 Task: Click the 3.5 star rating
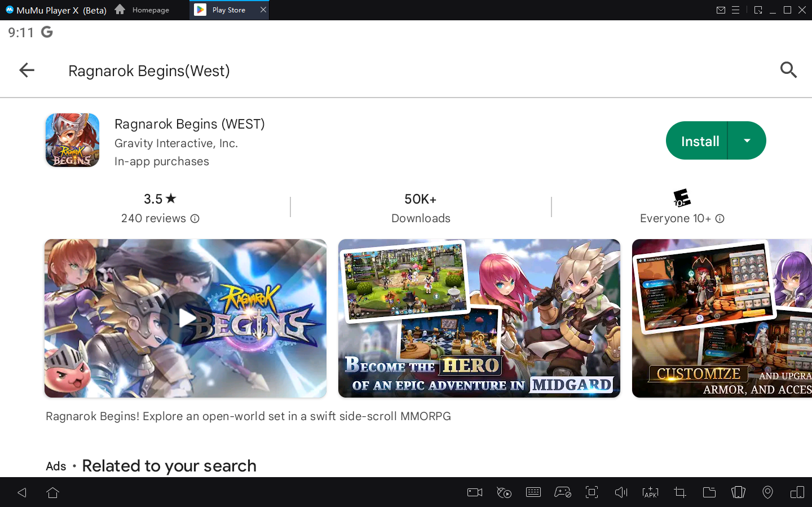[x=160, y=199]
